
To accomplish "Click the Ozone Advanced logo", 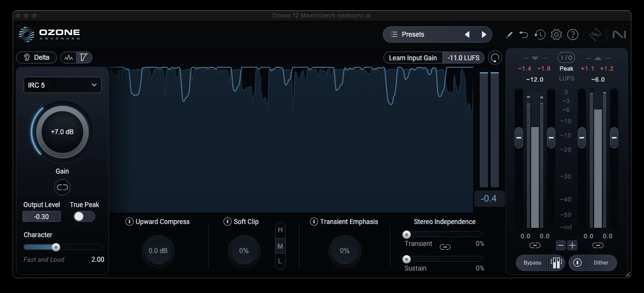I will pyautogui.click(x=49, y=34).
